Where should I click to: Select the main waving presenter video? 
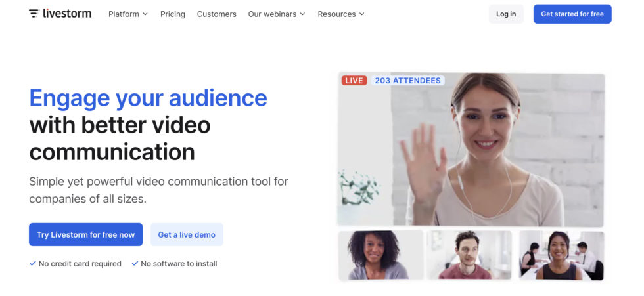tap(471, 150)
